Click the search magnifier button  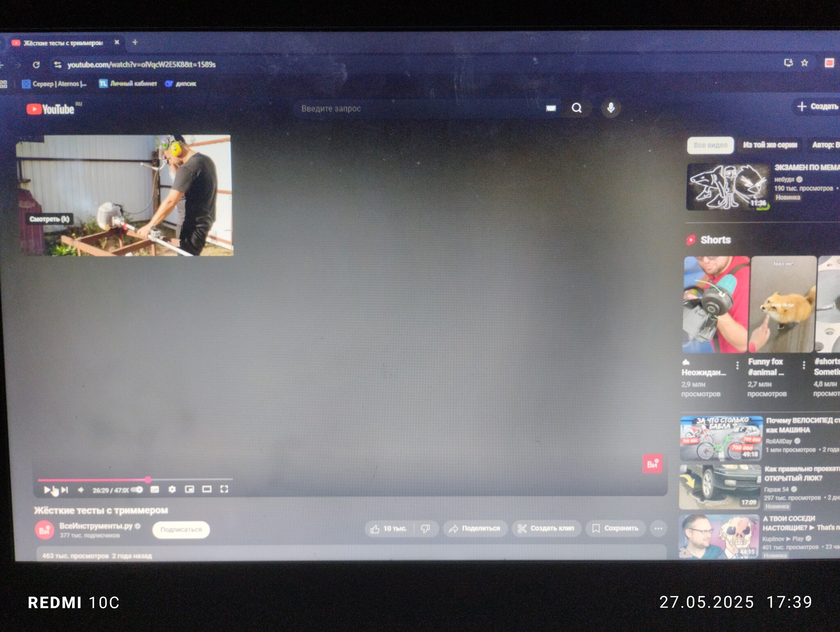[577, 108]
